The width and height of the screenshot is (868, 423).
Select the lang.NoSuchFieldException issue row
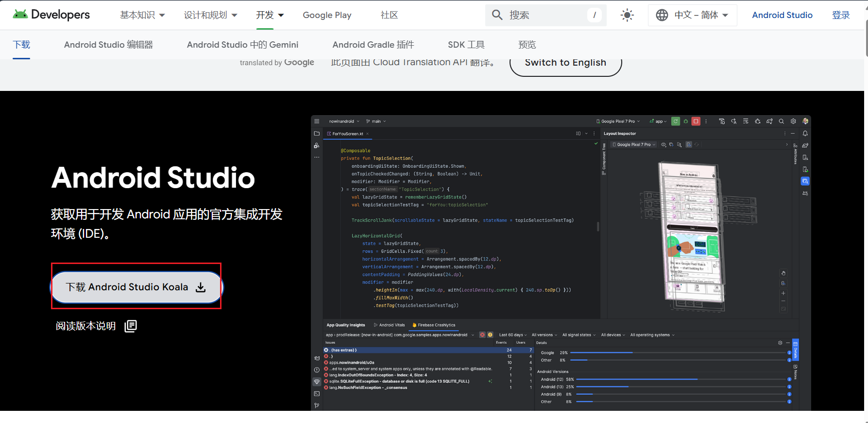[428, 388]
